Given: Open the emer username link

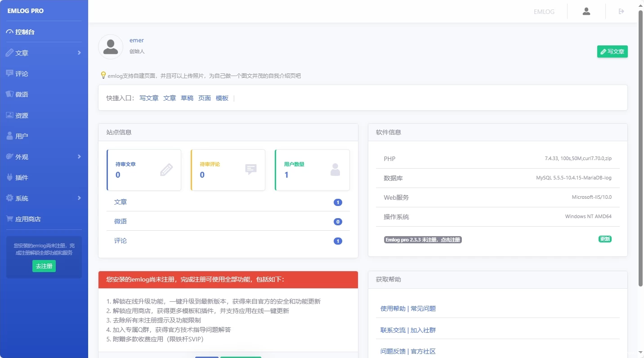Looking at the screenshot, I should (137, 40).
